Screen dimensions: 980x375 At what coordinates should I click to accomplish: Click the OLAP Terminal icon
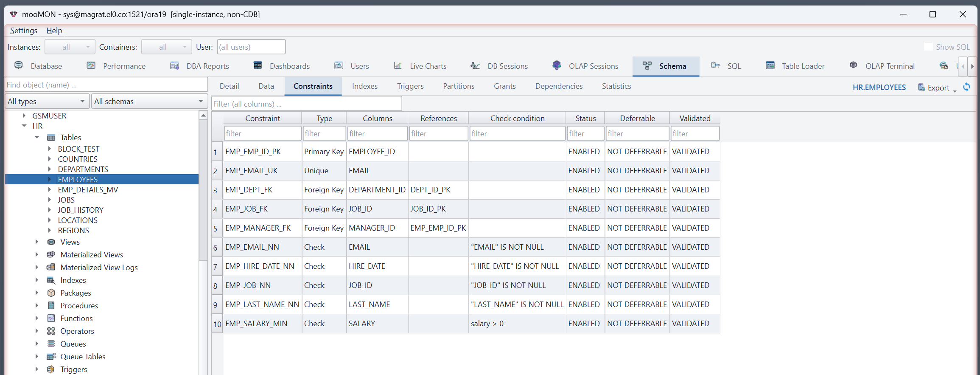pyautogui.click(x=853, y=65)
